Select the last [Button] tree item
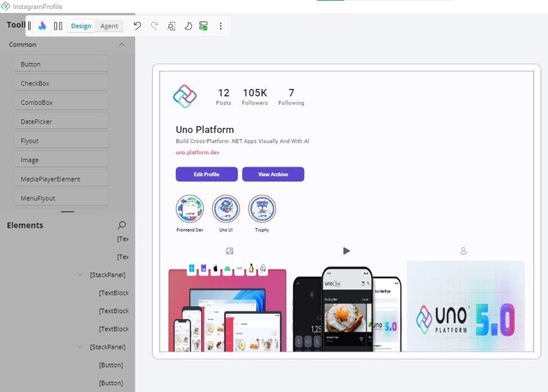The width and height of the screenshot is (548, 392). pos(111,383)
